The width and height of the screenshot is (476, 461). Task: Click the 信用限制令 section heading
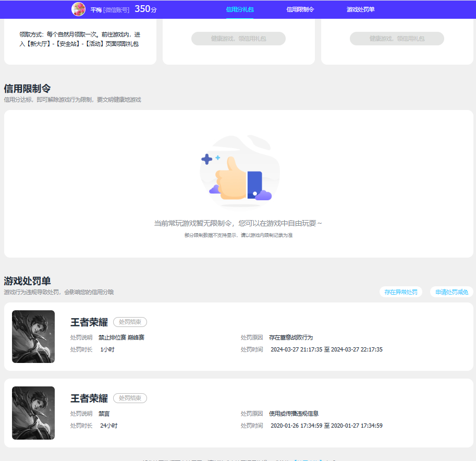coord(27,89)
